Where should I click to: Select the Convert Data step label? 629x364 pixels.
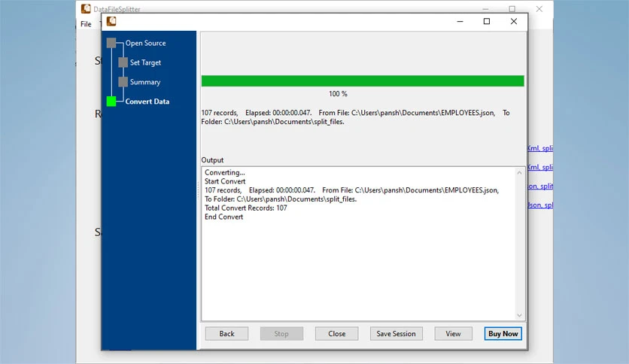pos(147,102)
